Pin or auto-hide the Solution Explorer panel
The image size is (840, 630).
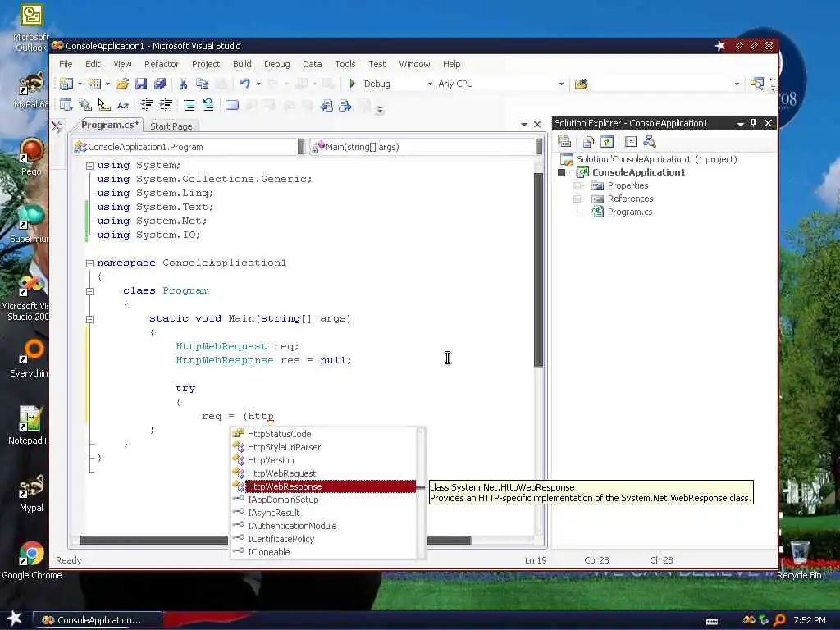(753, 123)
